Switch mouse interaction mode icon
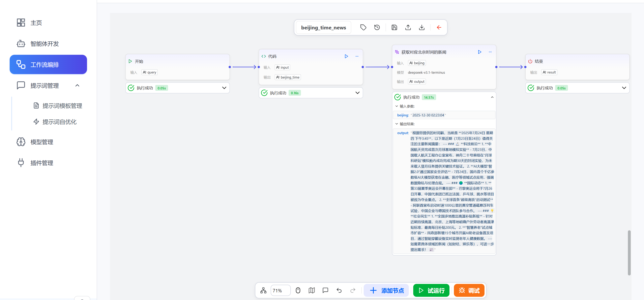The image size is (644, 300). [x=298, y=290]
